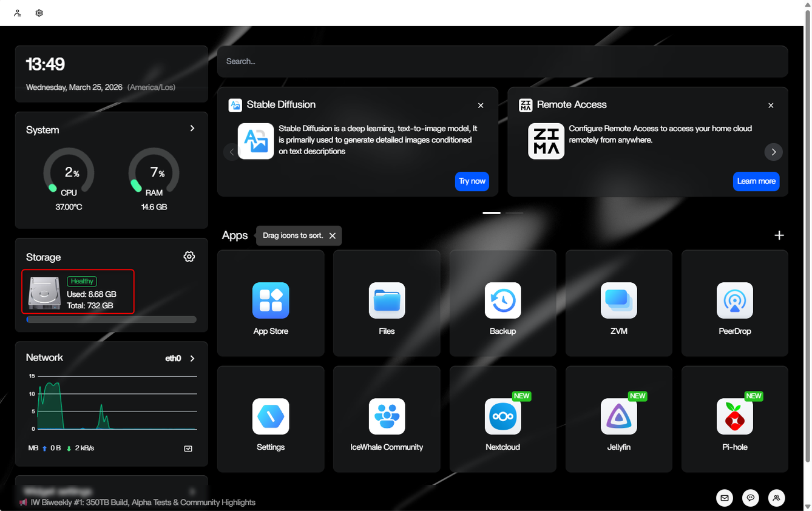Click the 0 B upload speed
The width and height of the screenshot is (812, 511).
tap(55, 448)
